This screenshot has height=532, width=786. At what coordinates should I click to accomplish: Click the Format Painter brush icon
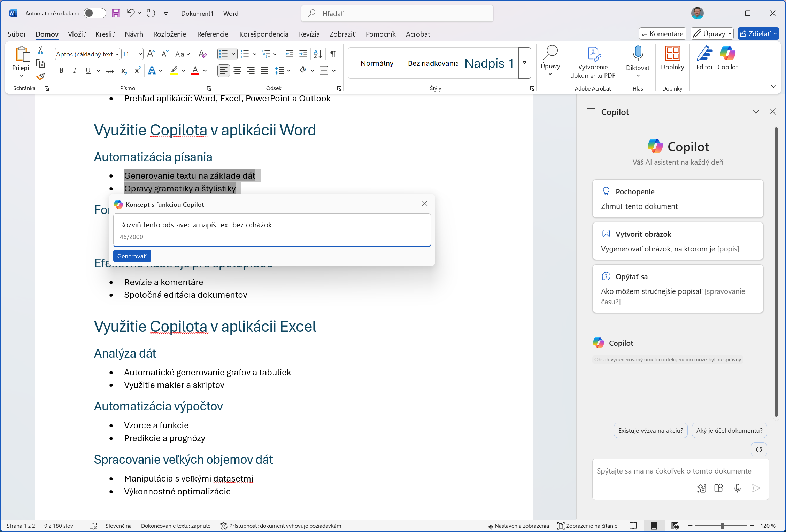[x=40, y=77]
